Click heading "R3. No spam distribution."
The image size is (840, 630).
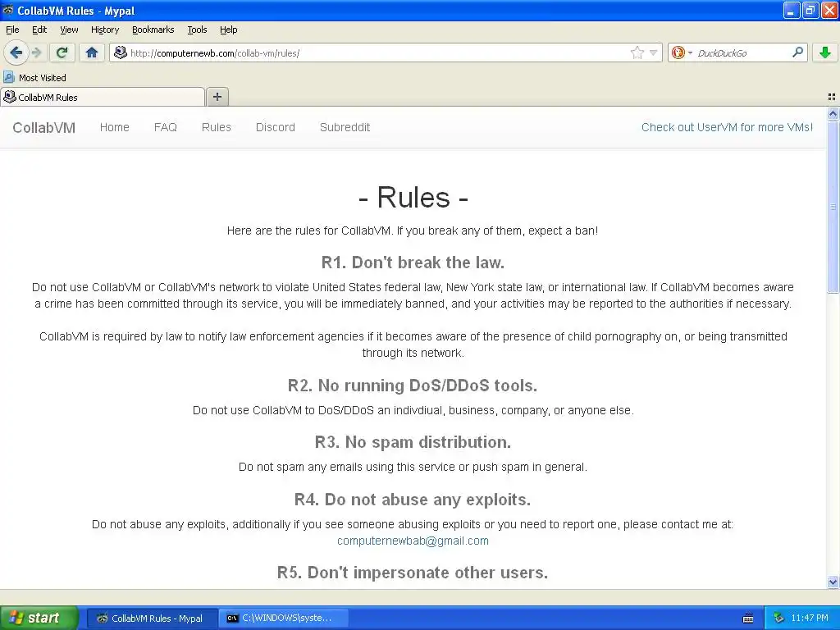click(x=413, y=442)
